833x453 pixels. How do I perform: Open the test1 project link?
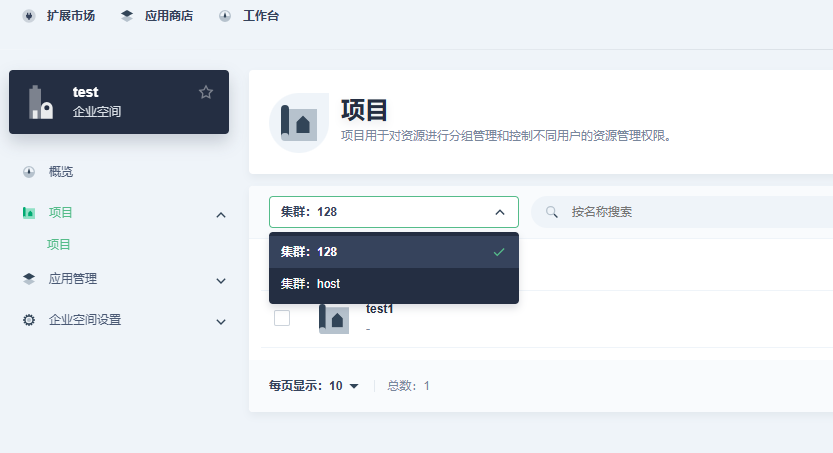379,309
